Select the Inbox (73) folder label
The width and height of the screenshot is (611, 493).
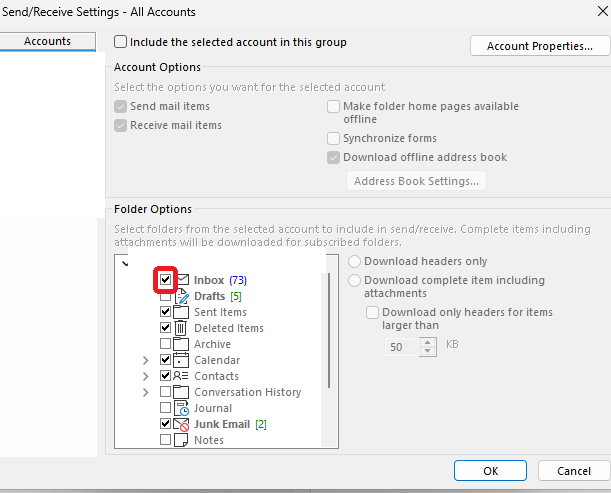(220, 280)
